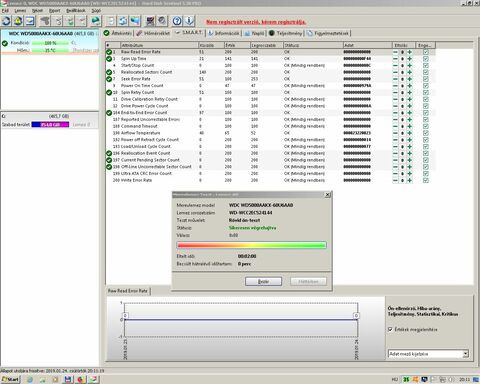The height and width of the screenshot is (384, 480).
Task: Click plus offset icon in Write Error Rate row
Action: point(410,180)
